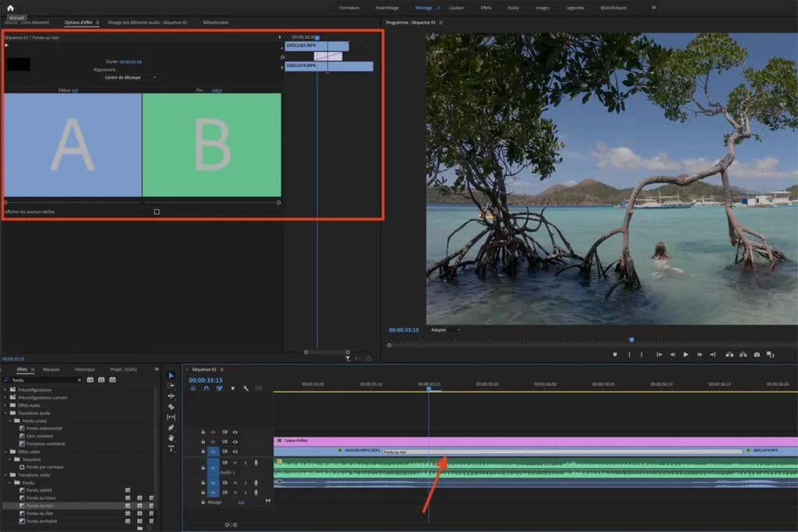
Task: Export a frame with the camera icon
Action: click(x=757, y=354)
